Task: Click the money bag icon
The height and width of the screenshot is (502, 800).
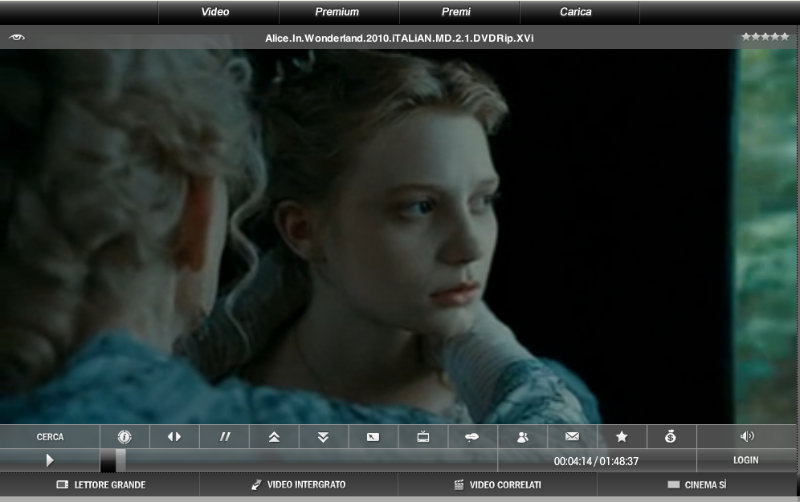Action: coord(671,437)
